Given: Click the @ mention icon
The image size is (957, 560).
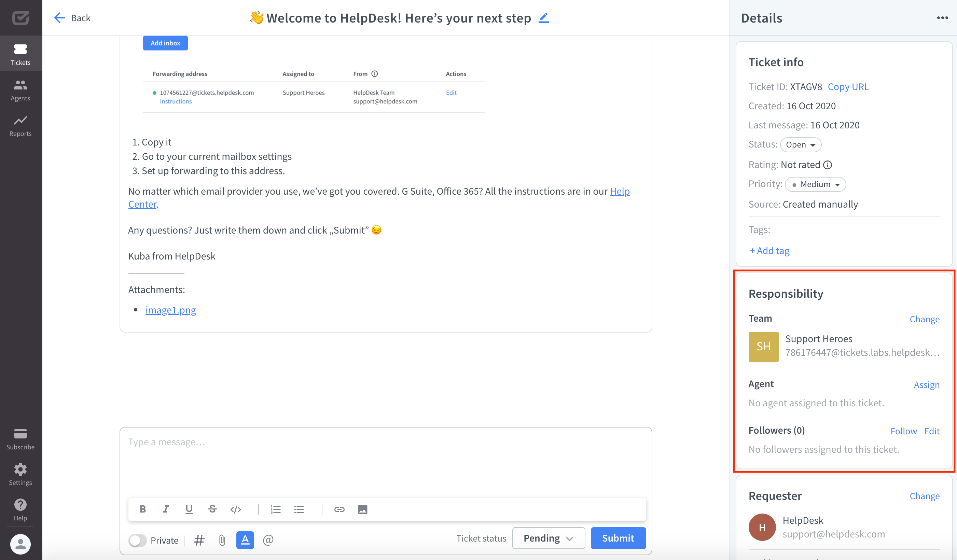Looking at the screenshot, I should tap(268, 540).
